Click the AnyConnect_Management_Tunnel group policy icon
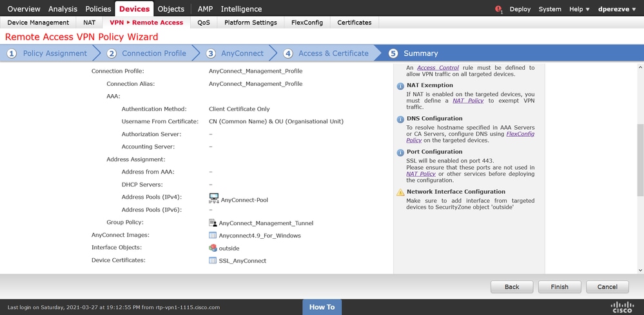This screenshot has width=644, height=315. click(x=213, y=223)
